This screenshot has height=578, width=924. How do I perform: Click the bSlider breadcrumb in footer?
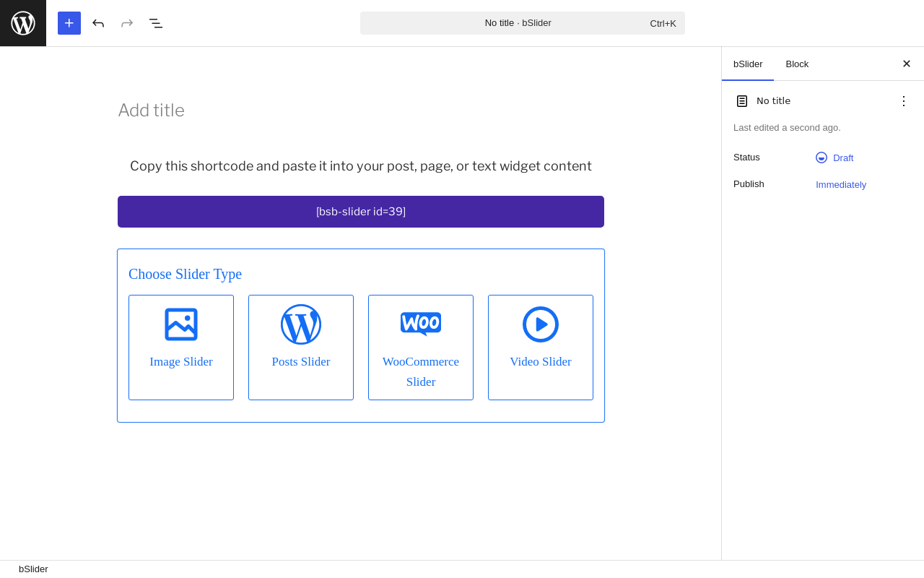click(x=33, y=569)
